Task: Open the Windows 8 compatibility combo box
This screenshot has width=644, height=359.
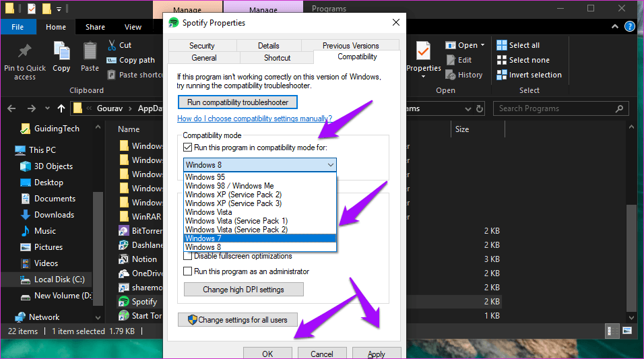Action: tap(259, 165)
